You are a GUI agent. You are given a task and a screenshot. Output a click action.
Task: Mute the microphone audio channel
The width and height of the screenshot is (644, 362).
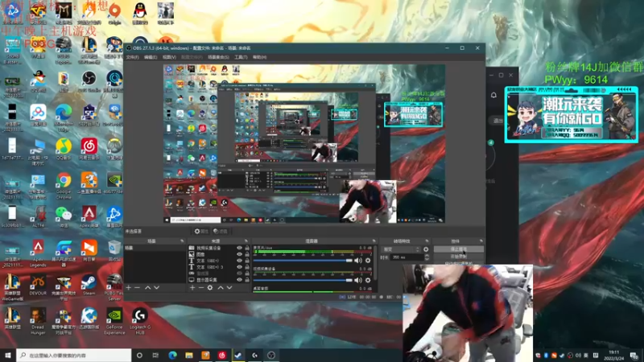[358, 261]
